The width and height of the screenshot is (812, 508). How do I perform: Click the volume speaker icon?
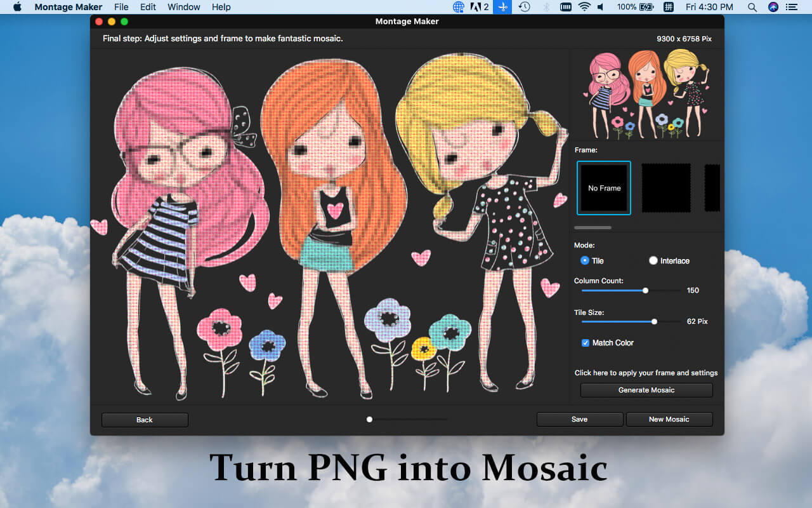(601, 7)
